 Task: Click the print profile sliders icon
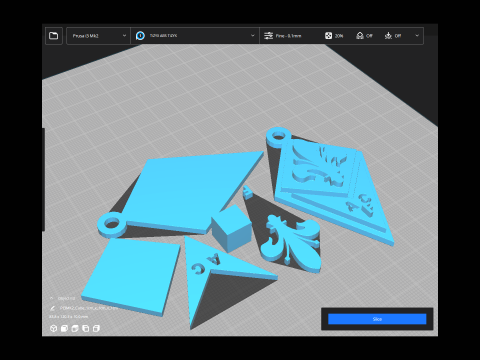(x=268, y=36)
